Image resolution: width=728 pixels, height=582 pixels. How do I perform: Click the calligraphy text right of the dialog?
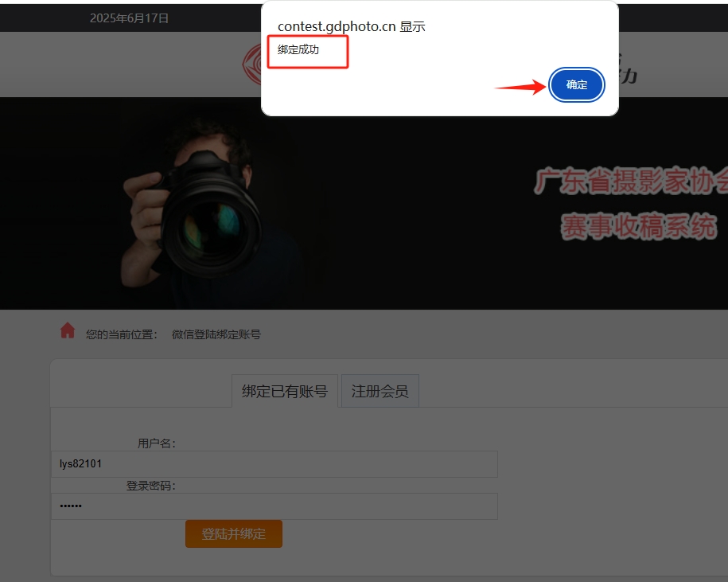tap(629, 72)
